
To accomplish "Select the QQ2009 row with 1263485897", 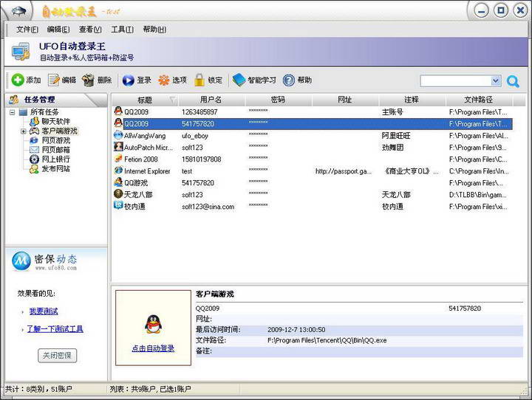I will 312,112.
